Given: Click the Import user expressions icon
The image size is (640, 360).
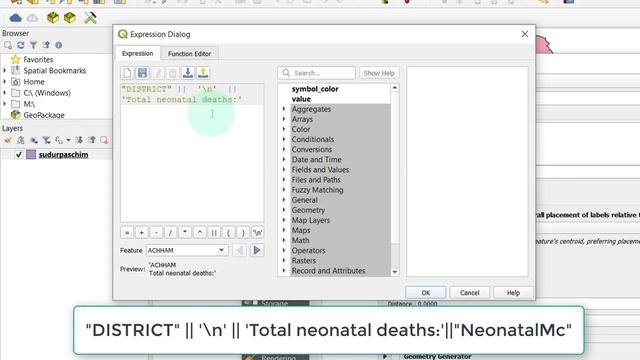Looking at the screenshot, I should (188, 73).
